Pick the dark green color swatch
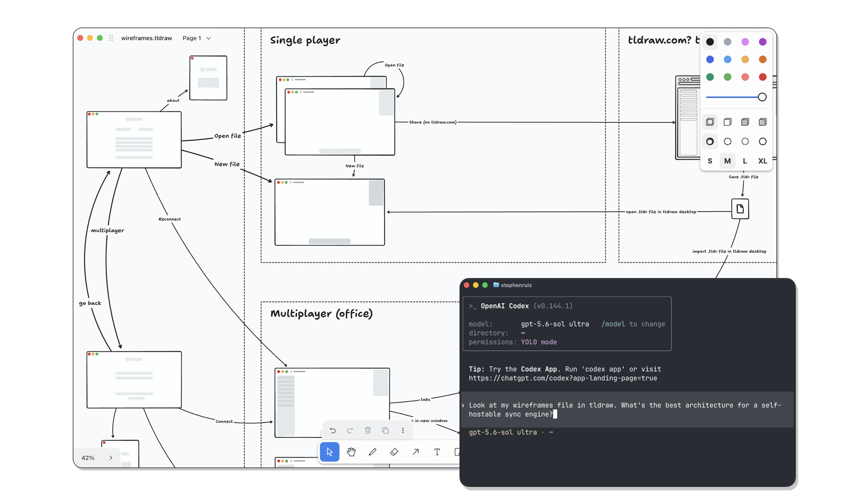Viewport: 868px width, 498px height. click(710, 77)
